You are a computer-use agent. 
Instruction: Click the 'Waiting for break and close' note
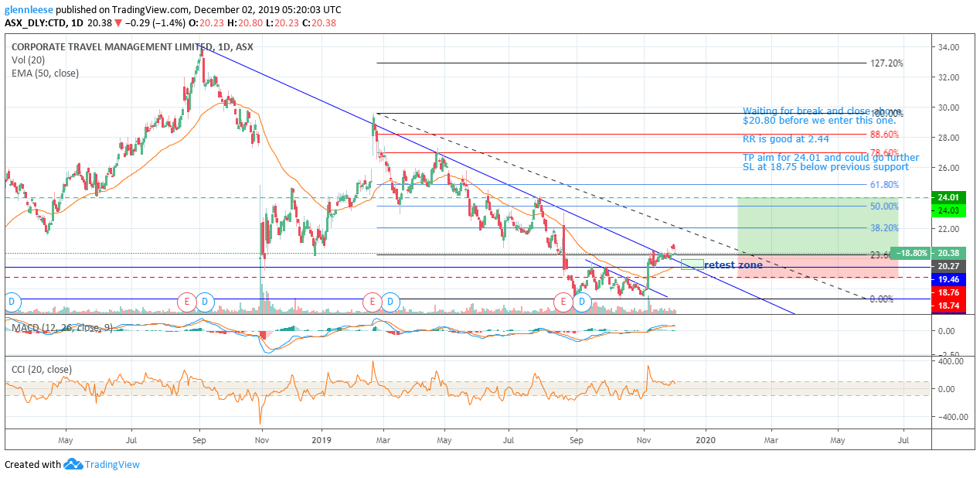coord(821,111)
